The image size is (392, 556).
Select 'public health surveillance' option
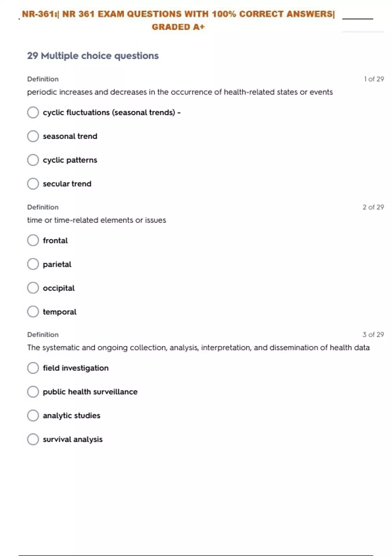33,392
